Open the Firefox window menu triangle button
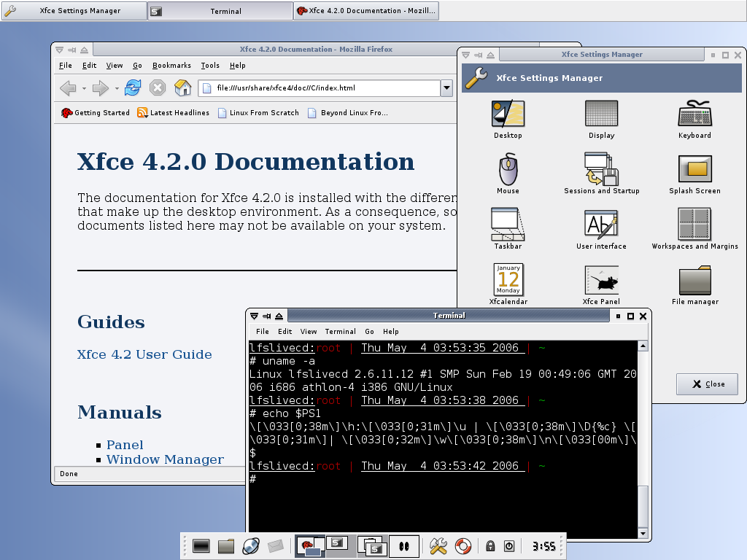 pyautogui.click(x=60, y=50)
